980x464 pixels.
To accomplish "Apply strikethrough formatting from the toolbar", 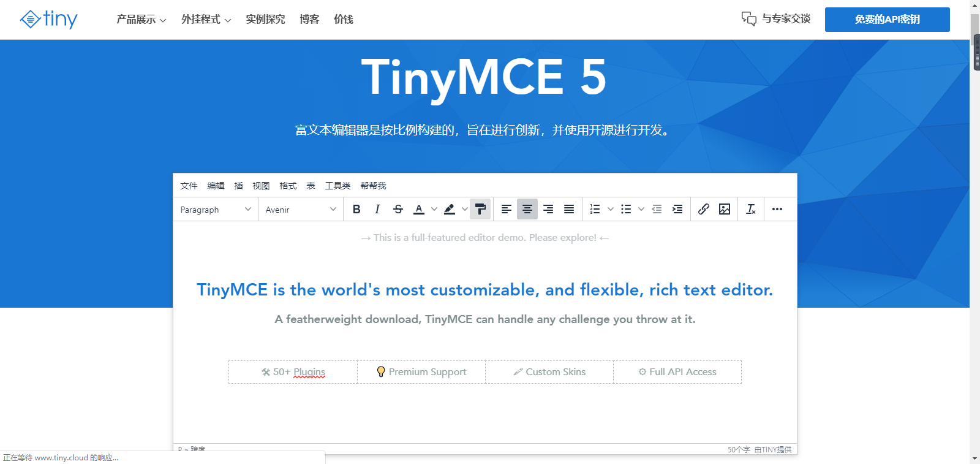I will pyautogui.click(x=398, y=209).
